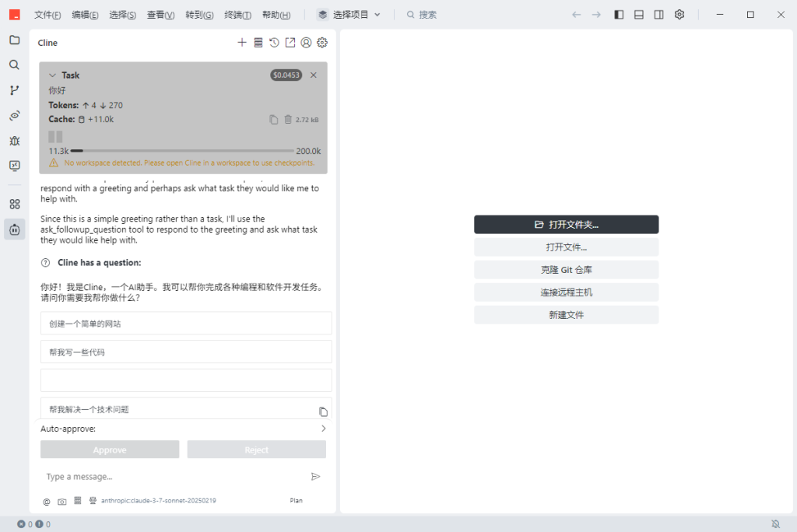The height and width of the screenshot is (532, 797).
Task: Open errors and warnings count in status bar
Action: [33, 524]
